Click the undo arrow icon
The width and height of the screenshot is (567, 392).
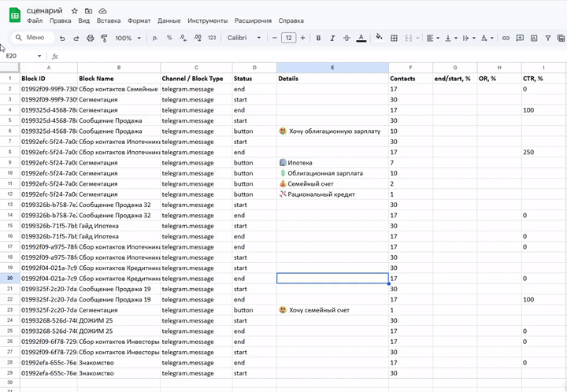tap(62, 38)
